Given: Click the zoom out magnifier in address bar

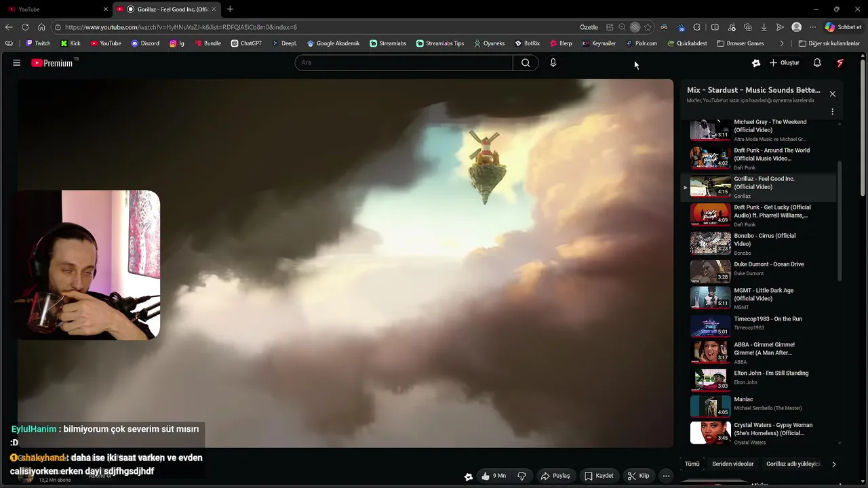Looking at the screenshot, I should point(622,27).
